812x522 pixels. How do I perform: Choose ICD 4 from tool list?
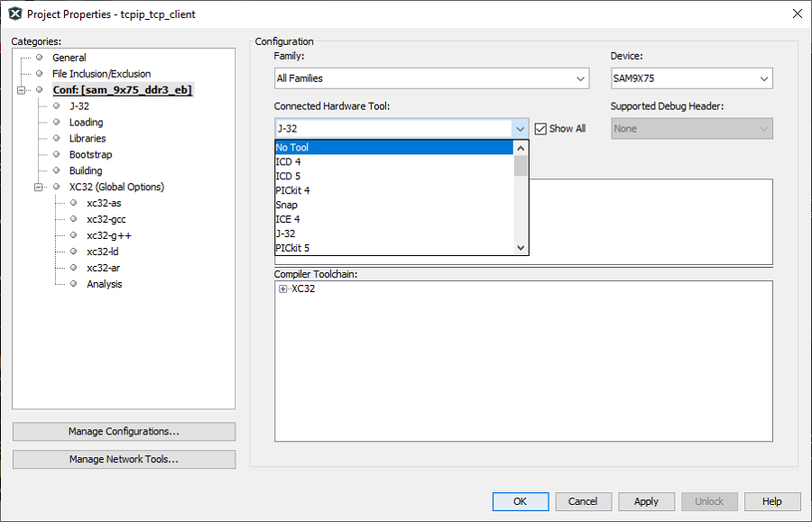(x=393, y=161)
